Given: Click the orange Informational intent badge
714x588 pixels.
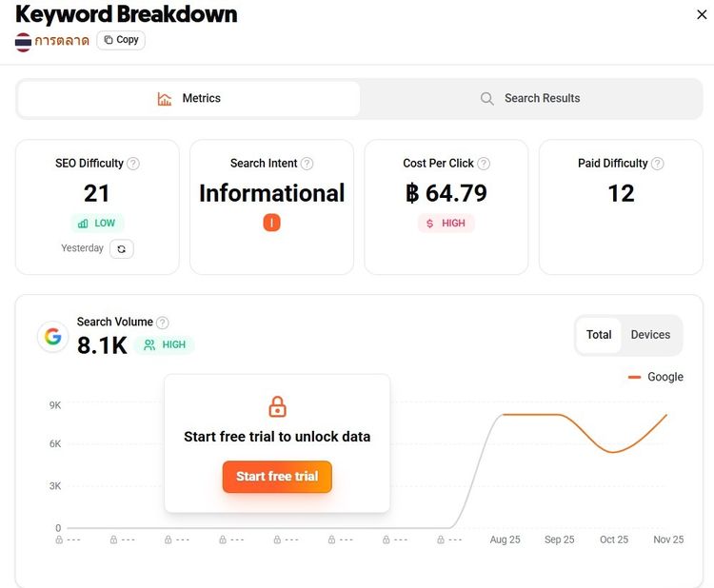Looking at the screenshot, I should click(271, 223).
